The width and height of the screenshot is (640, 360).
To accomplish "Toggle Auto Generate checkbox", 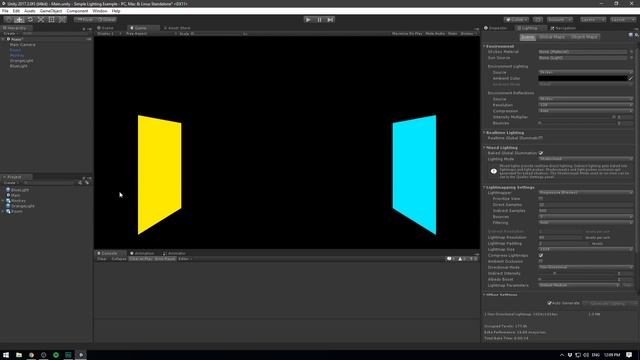I will click(x=549, y=303).
